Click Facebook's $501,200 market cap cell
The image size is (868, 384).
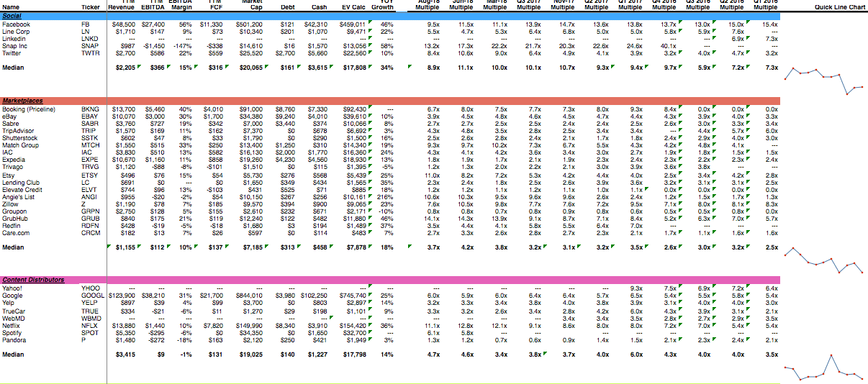click(x=248, y=24)
